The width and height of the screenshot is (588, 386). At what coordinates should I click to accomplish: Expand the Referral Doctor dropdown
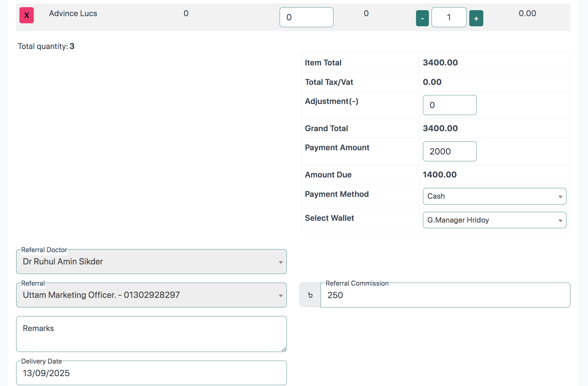click(147, 262)
